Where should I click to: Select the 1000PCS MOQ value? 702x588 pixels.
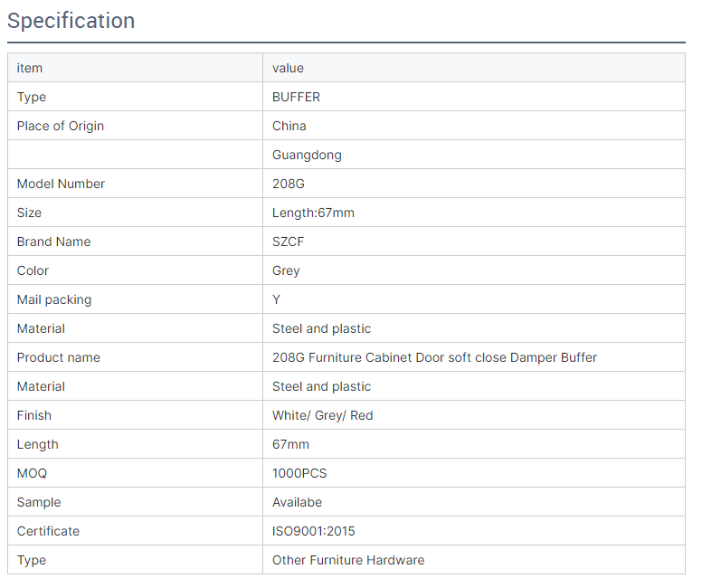(299, 473)
